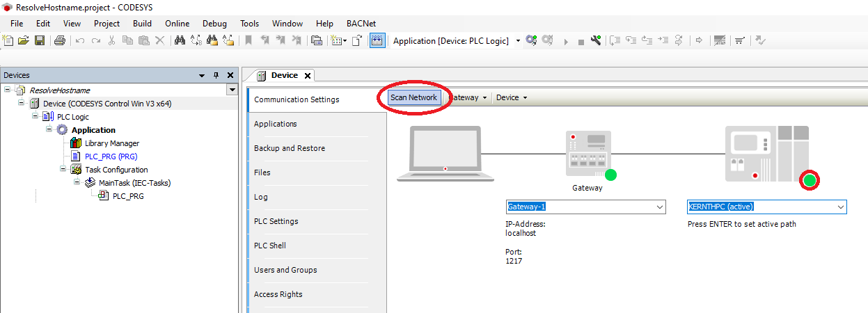This screenshot has height=313, width=868.
Task: Expand the KERNTHPC (active) device dropdown
Action: point(839,207)
